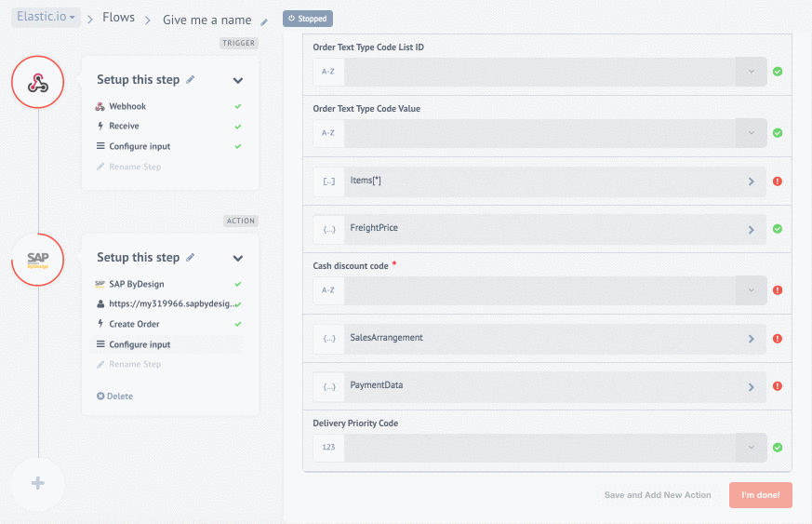Expand the SalesArrangement row arrow

752,339
